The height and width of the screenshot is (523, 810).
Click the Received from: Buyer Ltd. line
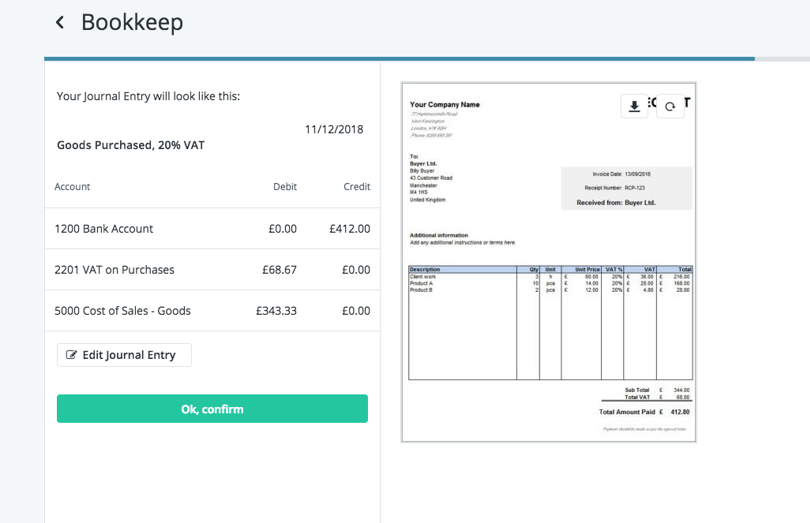[x=616, y=203]
